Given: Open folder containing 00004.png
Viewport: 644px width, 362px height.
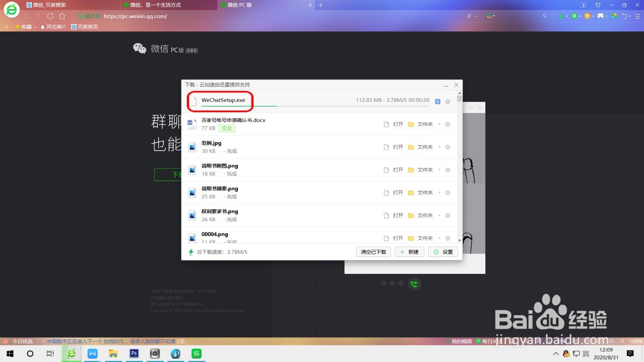Looking at the screenshot, I should [421, 238].
